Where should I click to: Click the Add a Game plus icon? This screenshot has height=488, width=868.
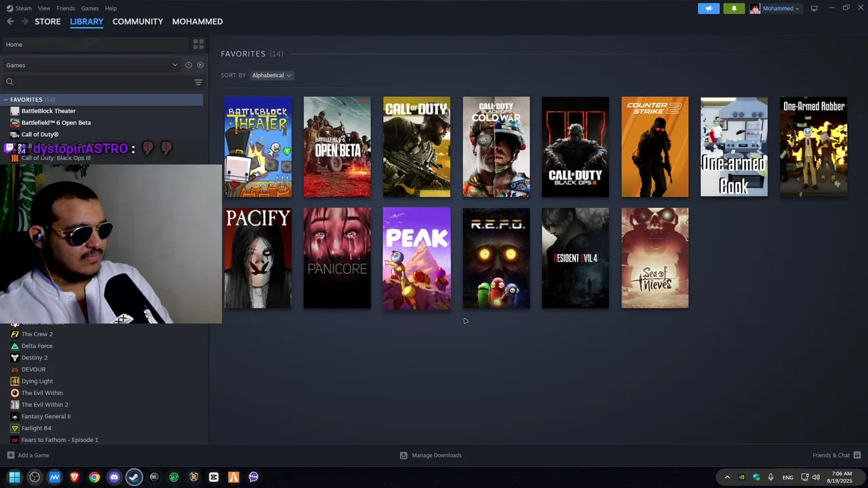[x=10, y=455]
